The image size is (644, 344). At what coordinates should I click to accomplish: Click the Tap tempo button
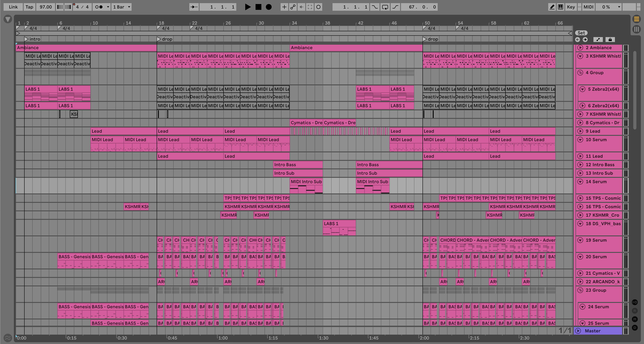29,7
